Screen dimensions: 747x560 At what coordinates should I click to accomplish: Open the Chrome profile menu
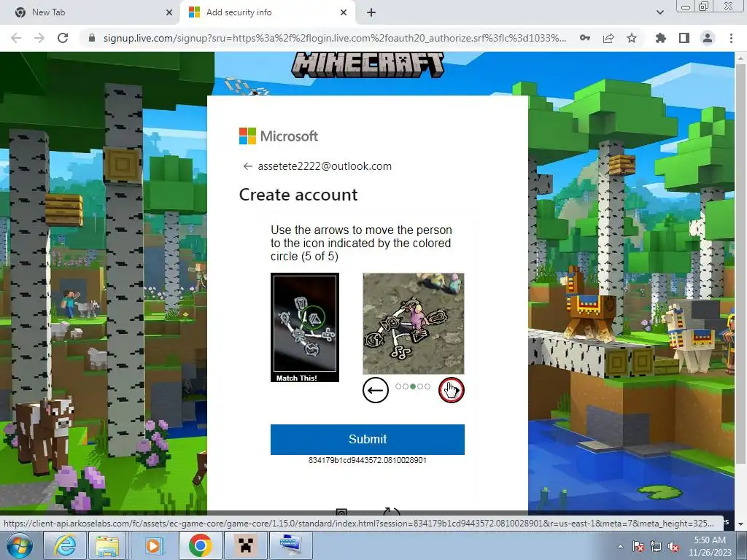[x=708, y=38]
